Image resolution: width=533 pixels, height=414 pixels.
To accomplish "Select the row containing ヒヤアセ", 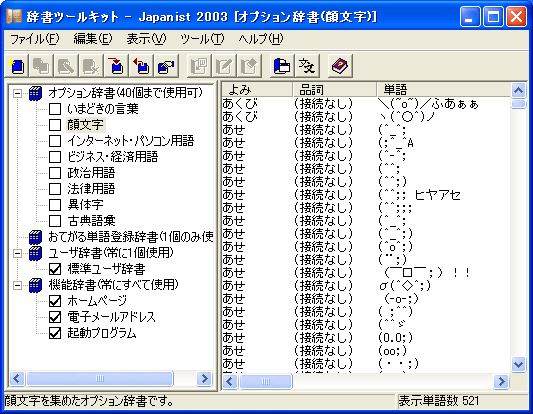I will coord(366,195).
